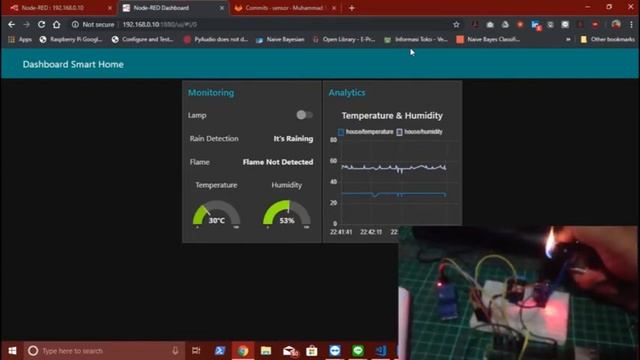Screen dimensions: 640x360
Task: Open the Naive Bayesian bookmark
Action: click(280, 39)
